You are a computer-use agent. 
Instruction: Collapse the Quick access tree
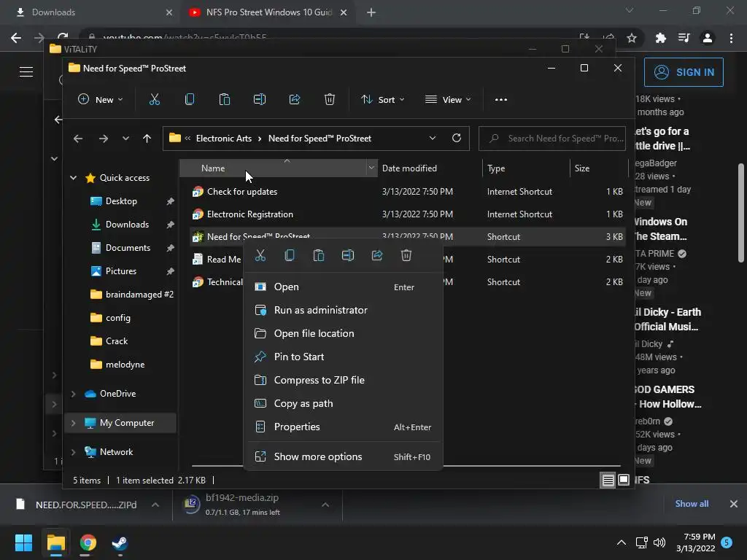click(74, 178)
